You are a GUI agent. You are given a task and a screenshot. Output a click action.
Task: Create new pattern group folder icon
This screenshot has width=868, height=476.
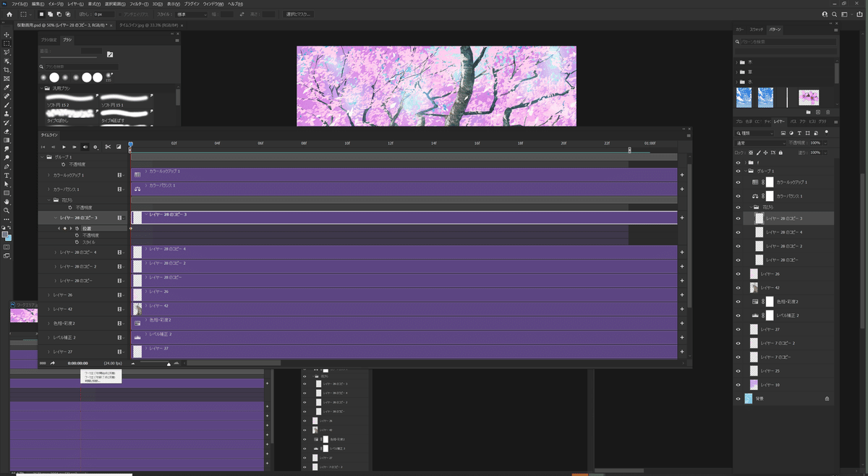(808, 112)
